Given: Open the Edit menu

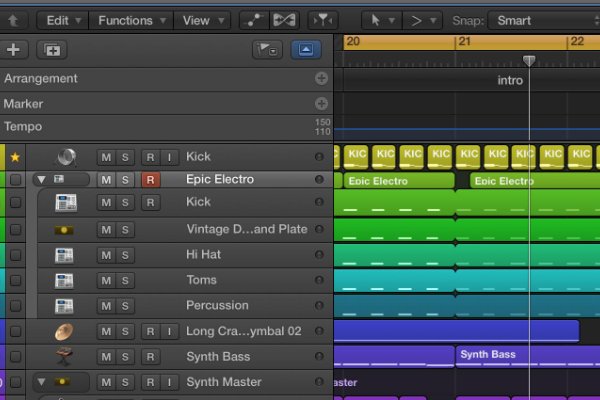Looking at the screenshot, I should (x=63, y=20).
